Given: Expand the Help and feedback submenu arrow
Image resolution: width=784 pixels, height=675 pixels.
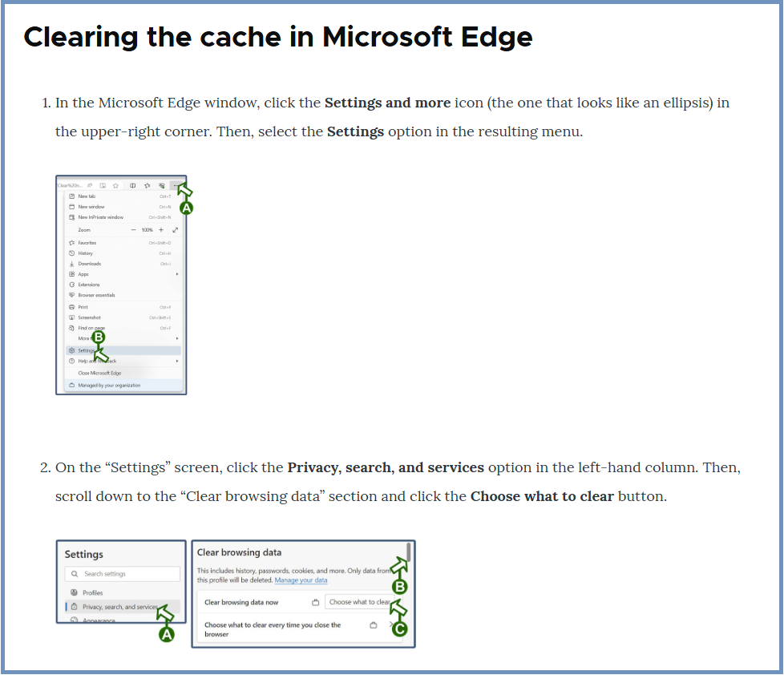Looking at the screenshot, I should coord(177,361).
